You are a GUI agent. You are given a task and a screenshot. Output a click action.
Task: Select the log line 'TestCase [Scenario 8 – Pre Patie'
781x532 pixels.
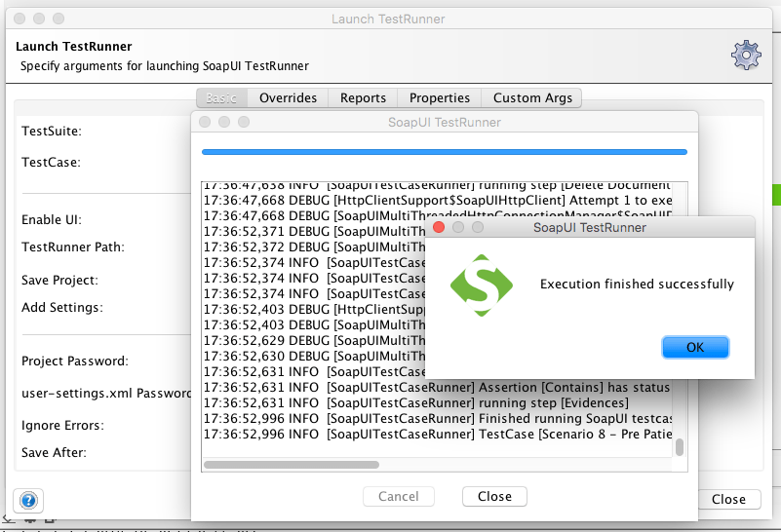click(438, 434)
